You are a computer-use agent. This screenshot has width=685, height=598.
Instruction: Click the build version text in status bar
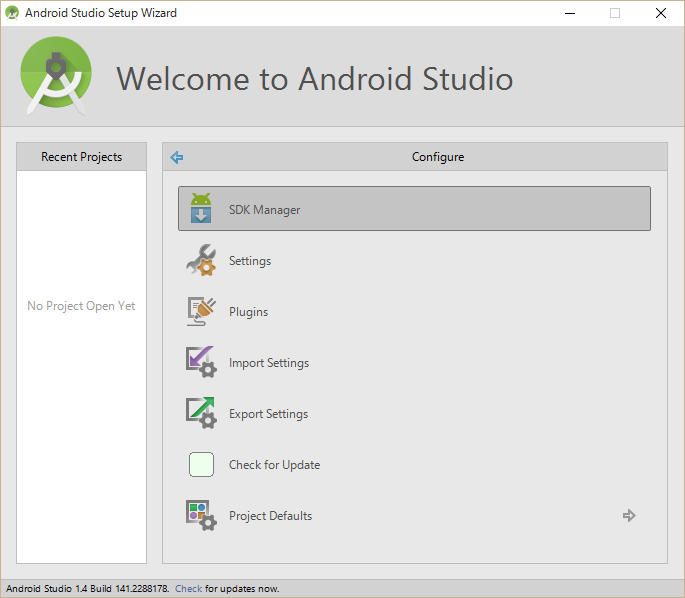click(87, 588)
